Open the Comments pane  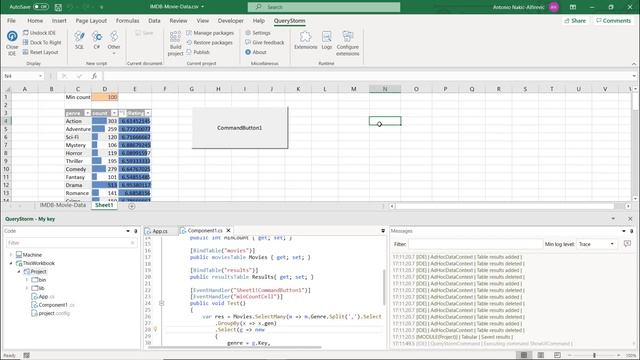(x=613, y=20)
